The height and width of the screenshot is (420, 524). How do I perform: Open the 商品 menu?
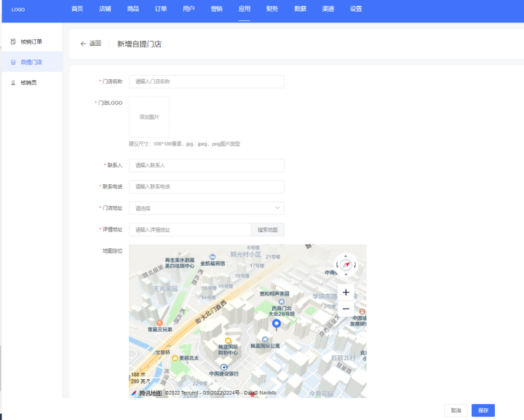click(x=133, y=9)
